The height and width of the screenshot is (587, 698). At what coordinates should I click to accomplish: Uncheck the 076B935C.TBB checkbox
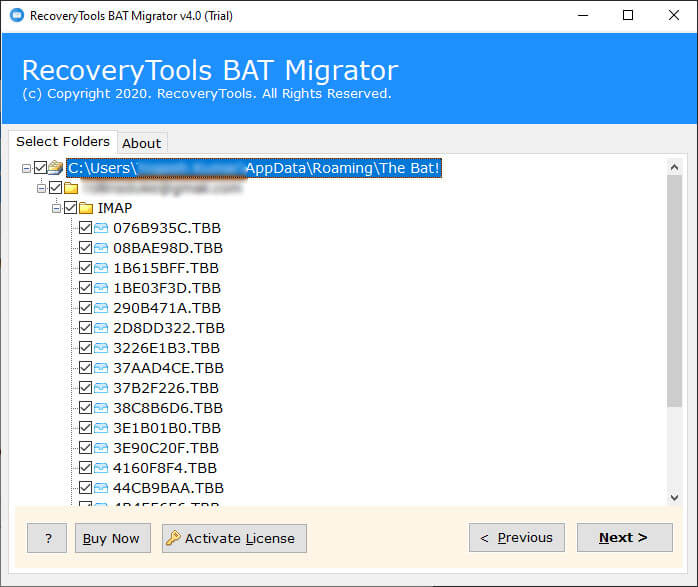click(x=85, y=228)
